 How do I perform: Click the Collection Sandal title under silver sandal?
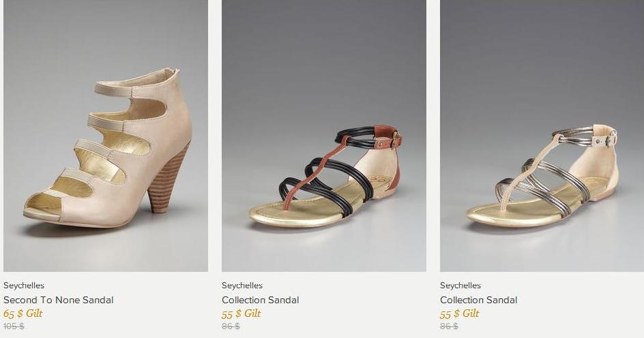478,300
